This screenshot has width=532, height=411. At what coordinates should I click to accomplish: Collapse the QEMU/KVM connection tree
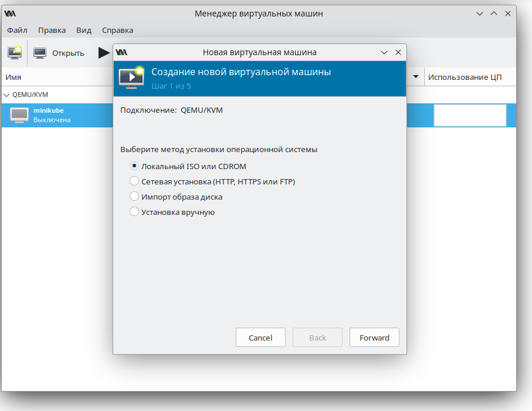[x=6, y=95]
